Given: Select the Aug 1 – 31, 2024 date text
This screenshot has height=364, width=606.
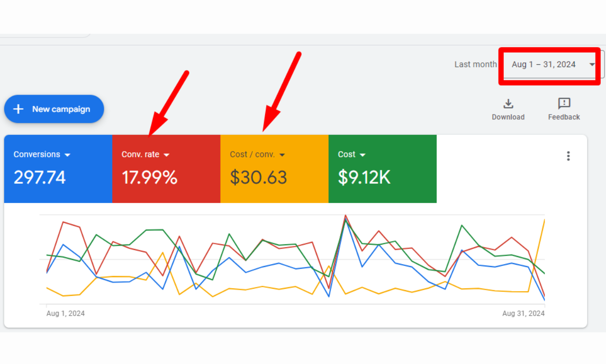Looking at the screenshot, I should point(543,64).
